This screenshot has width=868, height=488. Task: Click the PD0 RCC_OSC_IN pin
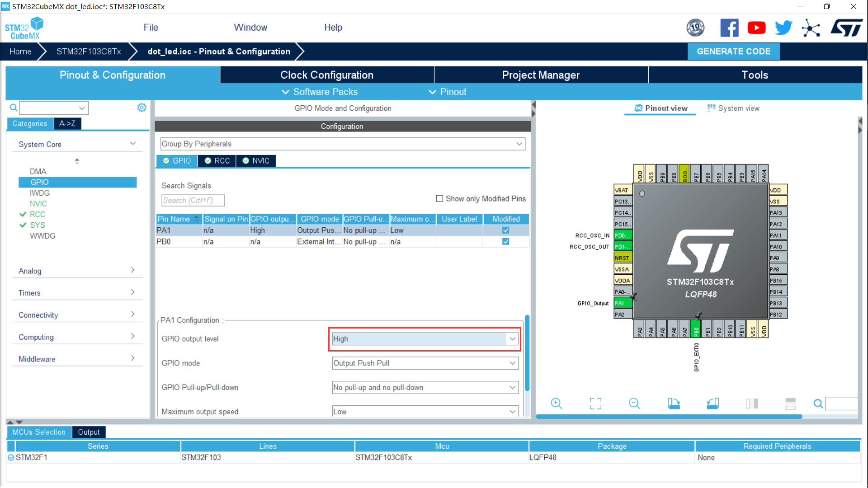click(623, 235)
